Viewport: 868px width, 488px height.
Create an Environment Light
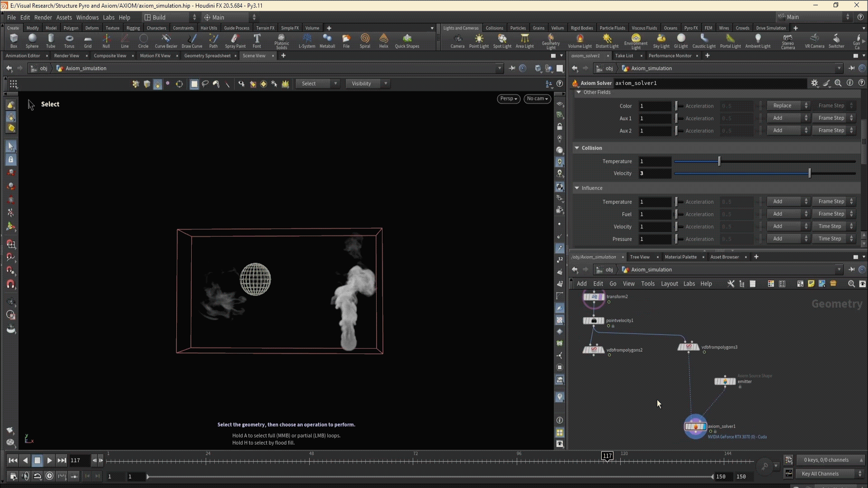pyautogui.click(x=636, y=40)
